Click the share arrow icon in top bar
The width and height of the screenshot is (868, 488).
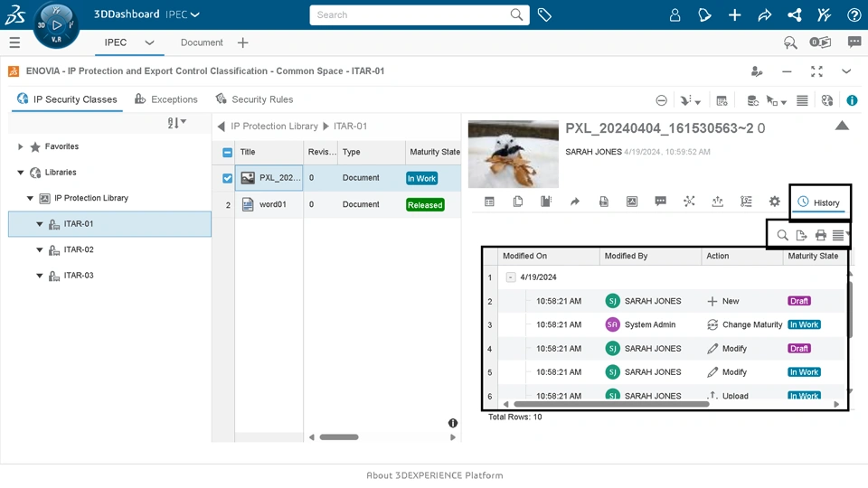[765, 15]
